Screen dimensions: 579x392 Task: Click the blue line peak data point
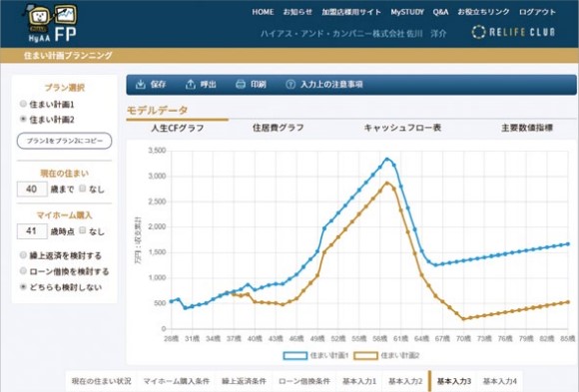point(387,159)
